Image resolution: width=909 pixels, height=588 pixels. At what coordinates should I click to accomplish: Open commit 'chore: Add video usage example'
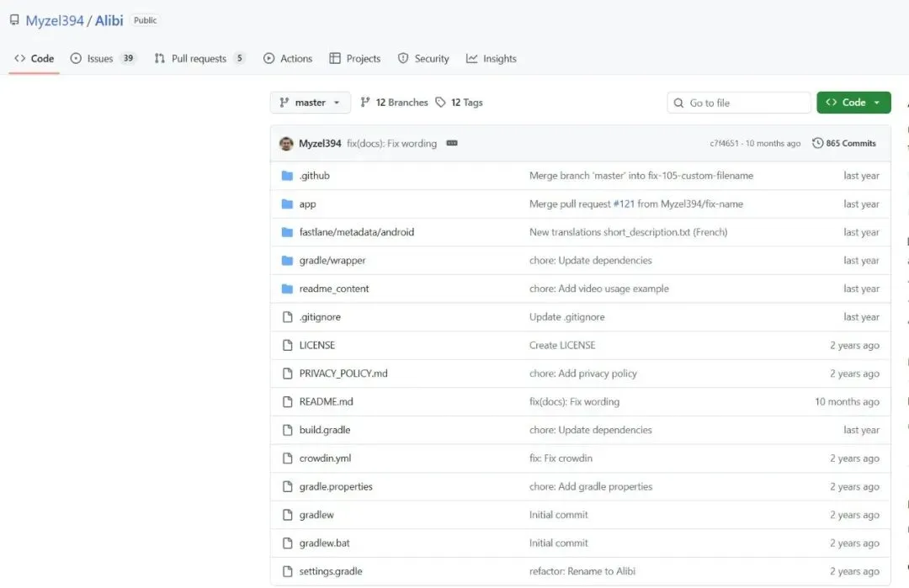pyautogui.click(x=599, y=289)
